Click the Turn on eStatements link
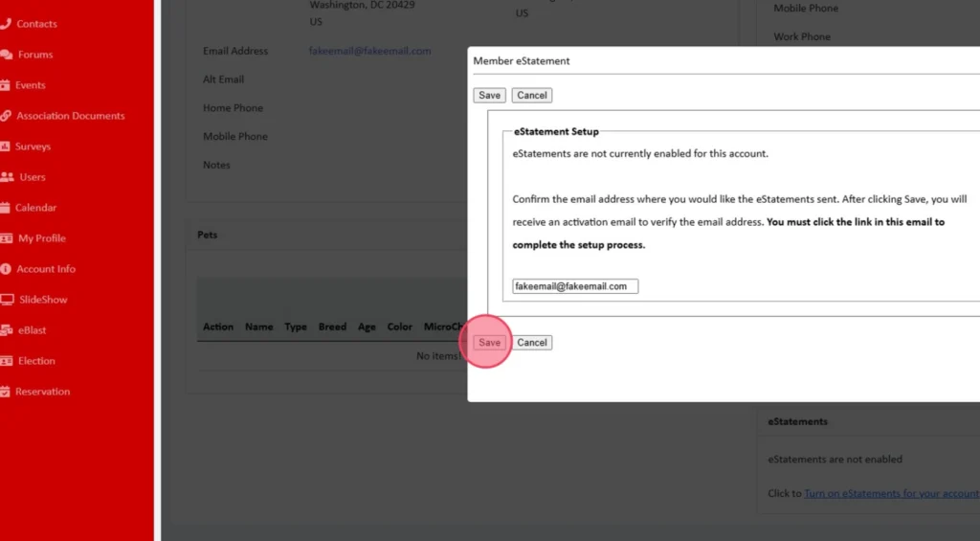This screenshot has height=541, width=980. click(x=891, y=493)
